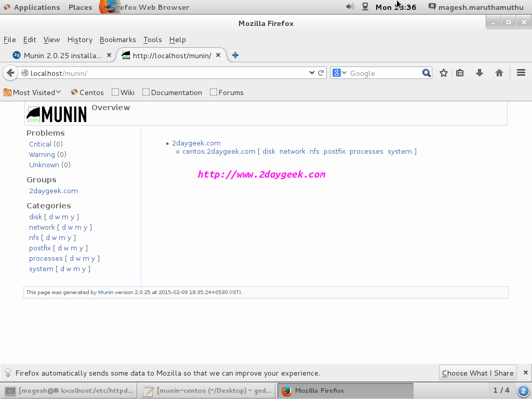
Task: Open the Critical problems link
Action: [40, 144]
